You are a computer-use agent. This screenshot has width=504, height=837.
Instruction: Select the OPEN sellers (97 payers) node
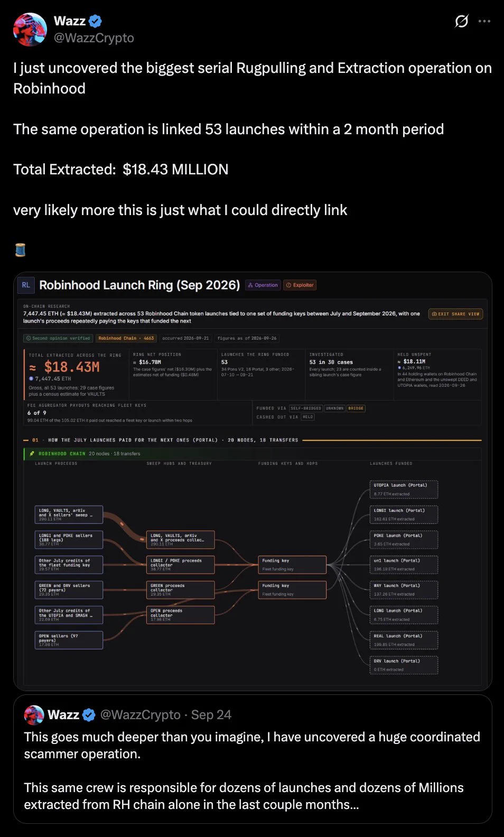pos(69,640)
